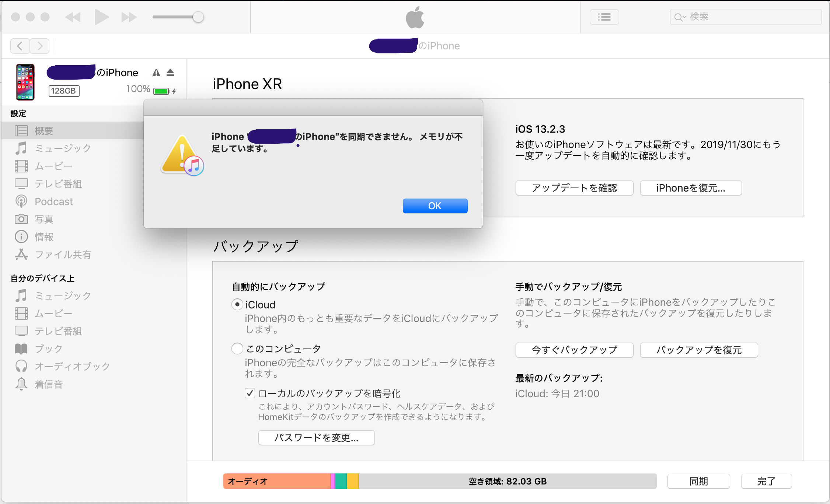This screenshot has width=830, height=504.
Task: Open the list view icon button
Action: (604, 17)
